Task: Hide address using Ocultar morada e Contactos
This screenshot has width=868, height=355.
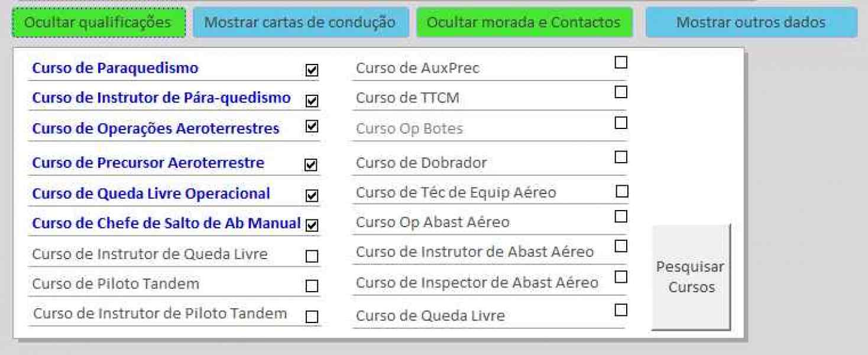Action: (x=524, y=23)
